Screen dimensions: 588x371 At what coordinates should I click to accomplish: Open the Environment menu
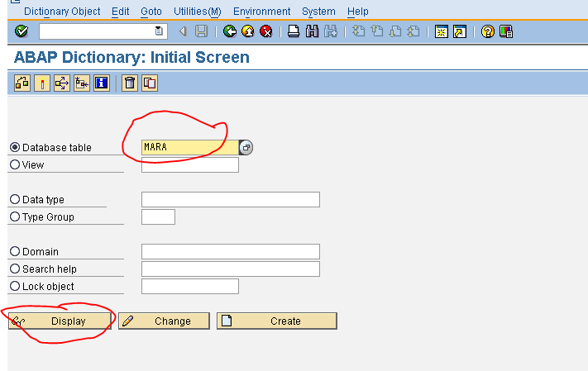pyautogui.click(x=262, y=12)
